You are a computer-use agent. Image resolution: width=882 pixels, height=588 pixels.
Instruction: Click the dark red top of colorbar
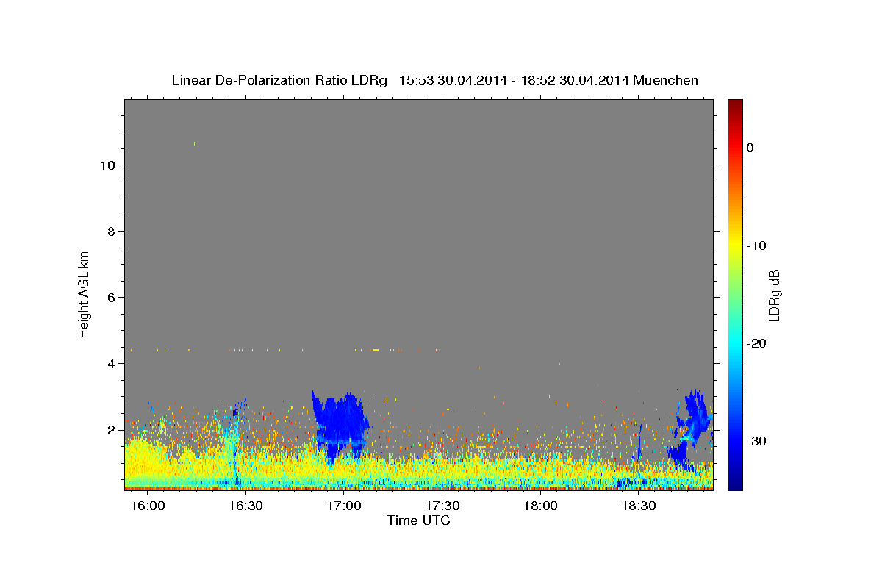point(735,105)
